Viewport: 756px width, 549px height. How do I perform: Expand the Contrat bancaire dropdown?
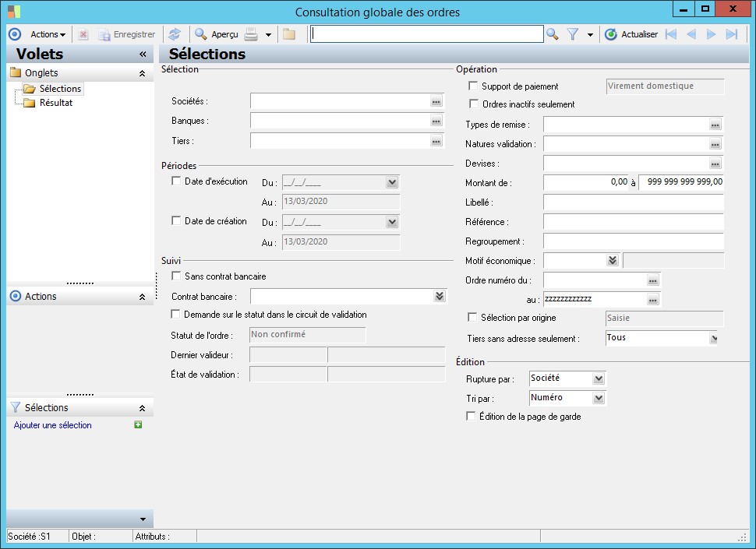(x=440, y=297)
